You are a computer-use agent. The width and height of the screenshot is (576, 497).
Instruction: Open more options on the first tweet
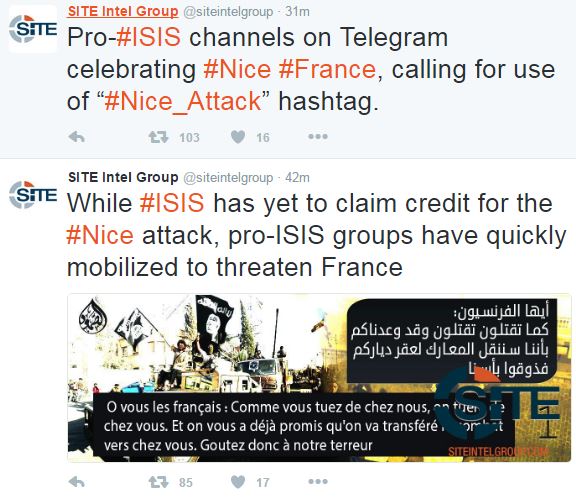(318, 137)
